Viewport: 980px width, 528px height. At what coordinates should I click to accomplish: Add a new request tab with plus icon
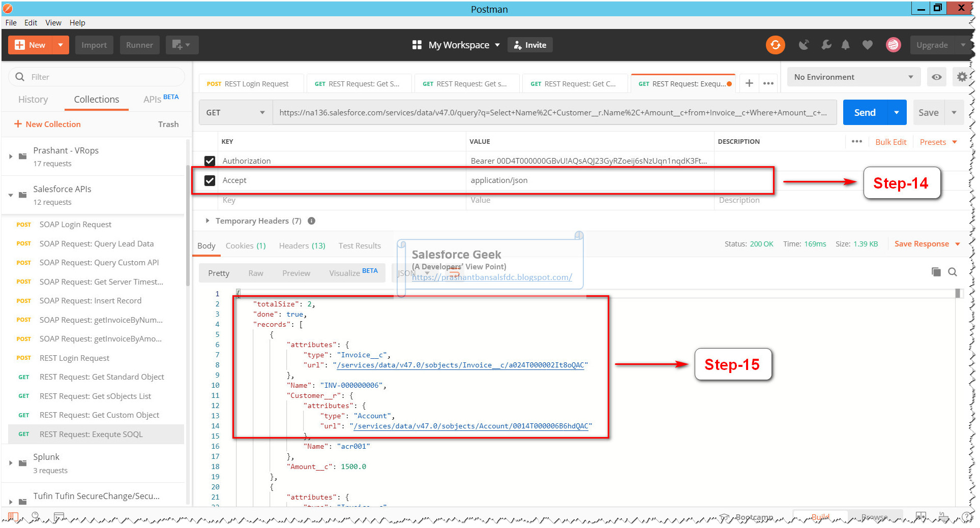pyautogui.click(x=749, y=83)
